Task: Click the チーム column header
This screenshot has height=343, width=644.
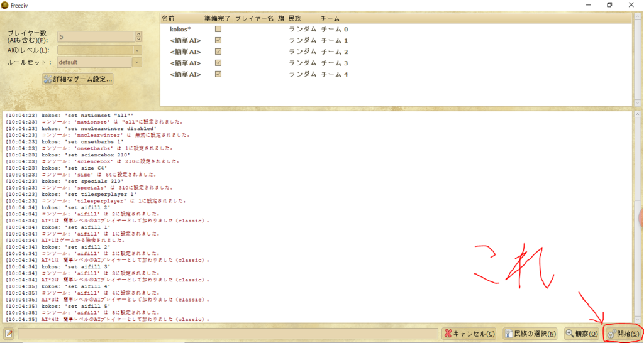Action: (330, 18)
